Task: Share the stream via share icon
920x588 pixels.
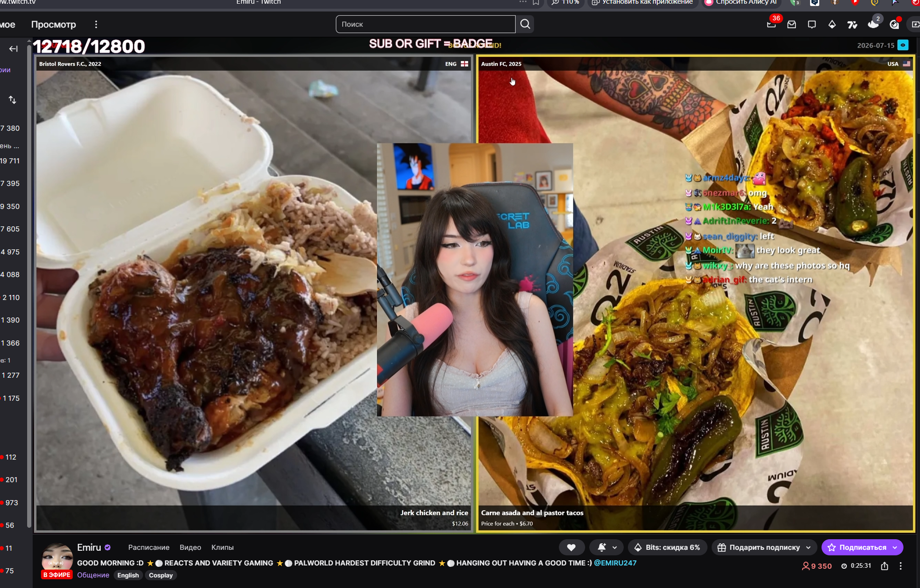Action: click(885, 566)
